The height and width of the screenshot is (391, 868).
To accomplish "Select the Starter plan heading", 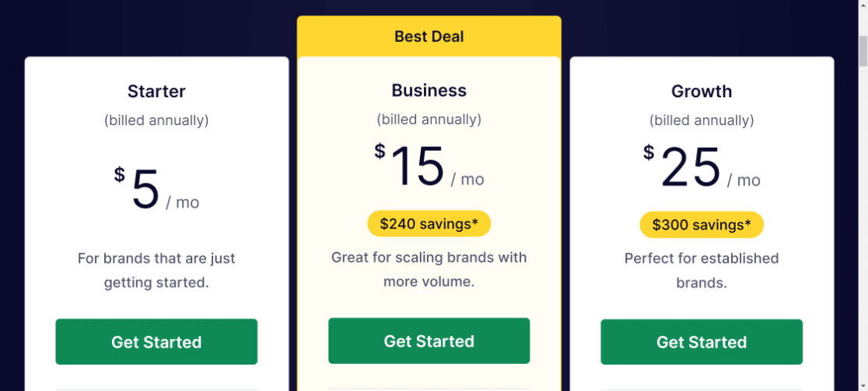I will [x=156, y=92].
